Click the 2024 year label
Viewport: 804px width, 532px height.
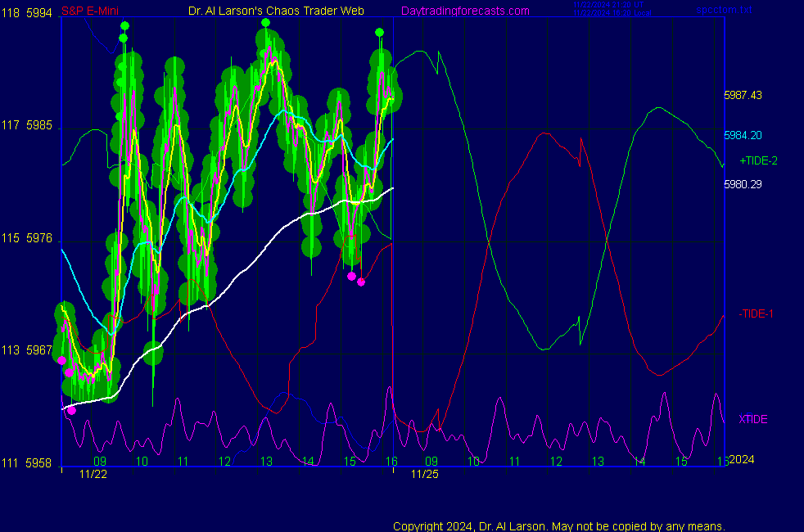pos(742,460)
